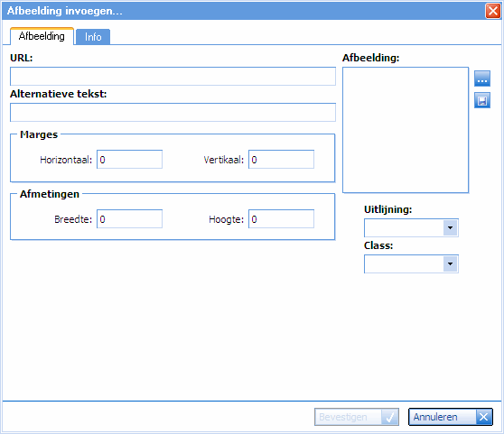Click the Class combo box field
Viewport: 504px width, 434px height.
(411, 263)
